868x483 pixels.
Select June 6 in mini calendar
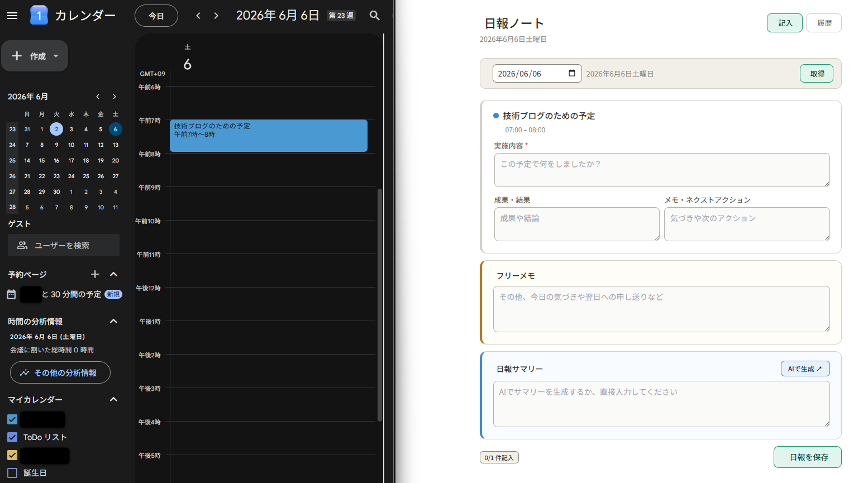(x=116, y=129)
